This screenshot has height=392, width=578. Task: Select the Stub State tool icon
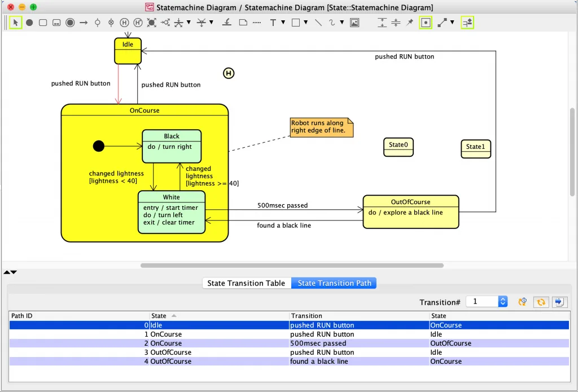(227, 23)
